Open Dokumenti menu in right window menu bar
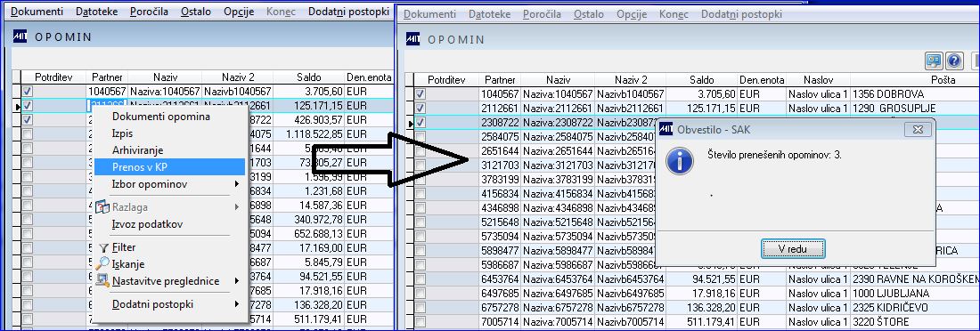 pyautogui.click(x=430, y=13)
